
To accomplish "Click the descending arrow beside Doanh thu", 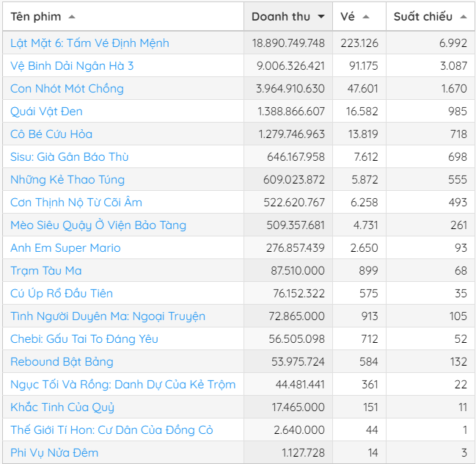I will [x=321, y=17].
